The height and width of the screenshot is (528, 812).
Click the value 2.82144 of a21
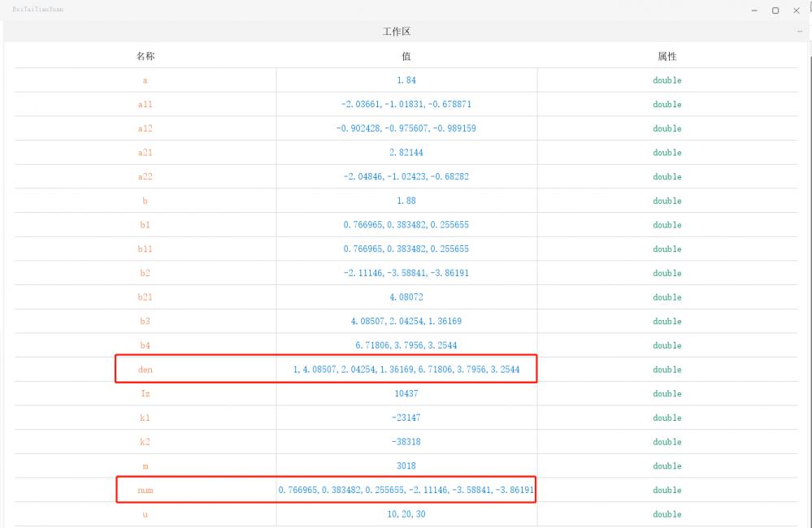(406, 153)
